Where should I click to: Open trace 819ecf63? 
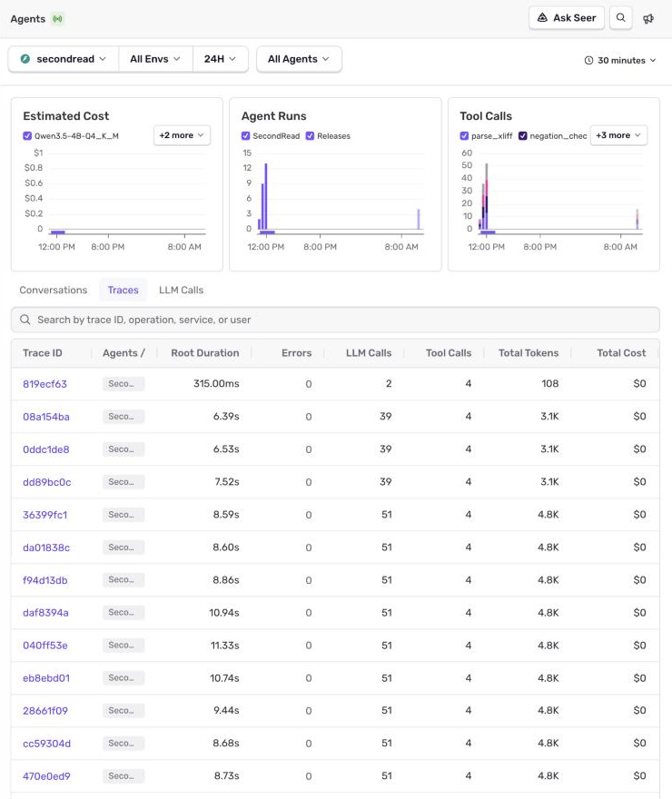pyautogui.click(x=44, y=384)
